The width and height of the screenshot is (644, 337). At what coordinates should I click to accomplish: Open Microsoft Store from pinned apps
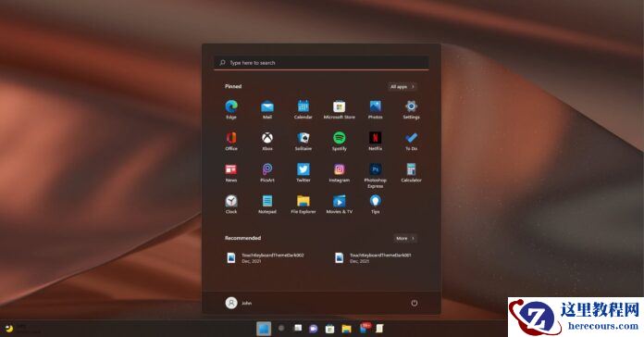click(340, 109)
